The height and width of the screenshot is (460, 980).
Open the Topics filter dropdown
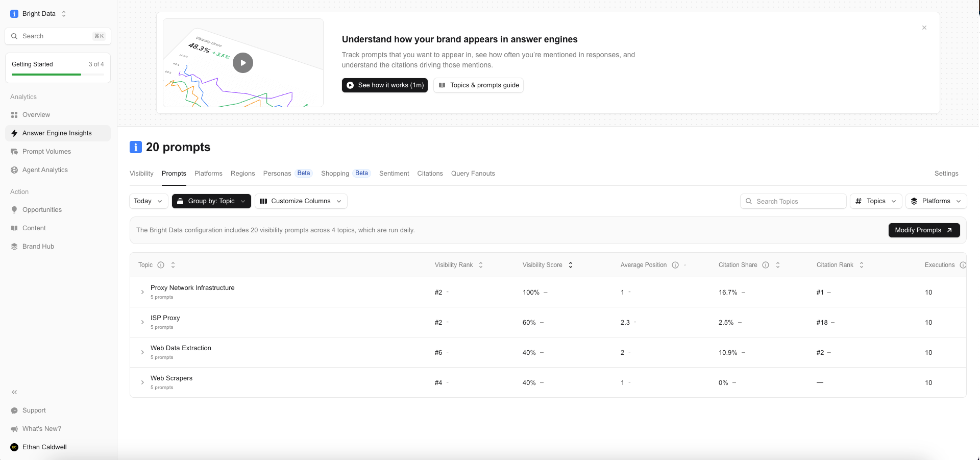876,201
